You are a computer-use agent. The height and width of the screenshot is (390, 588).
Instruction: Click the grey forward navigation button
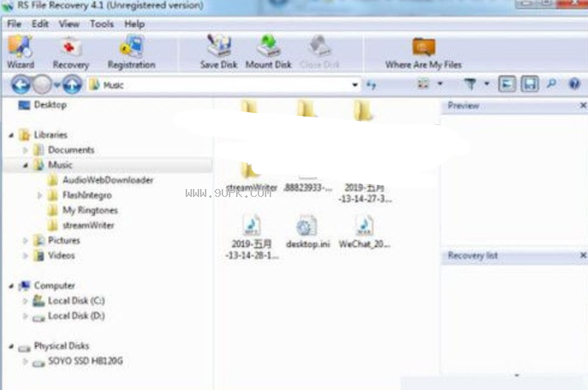point(42,85)
